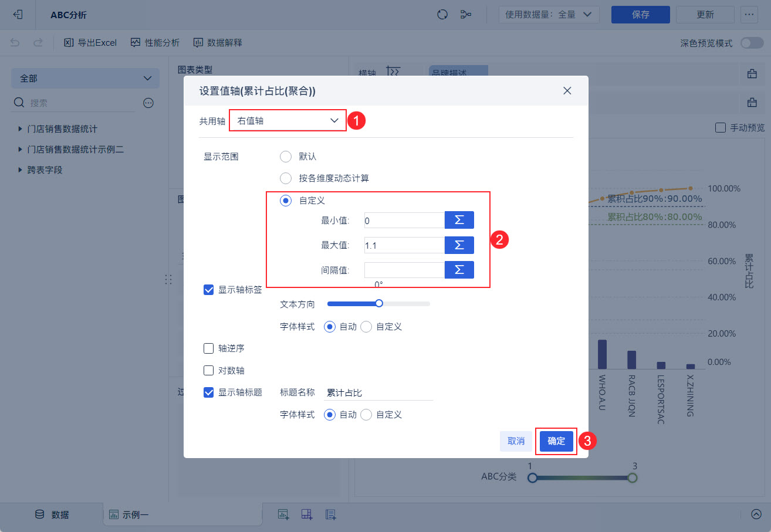Expand the 门店销售数据统计示例二 tree node
This screenshot has height=532, width=771.
tap(21, 150)
